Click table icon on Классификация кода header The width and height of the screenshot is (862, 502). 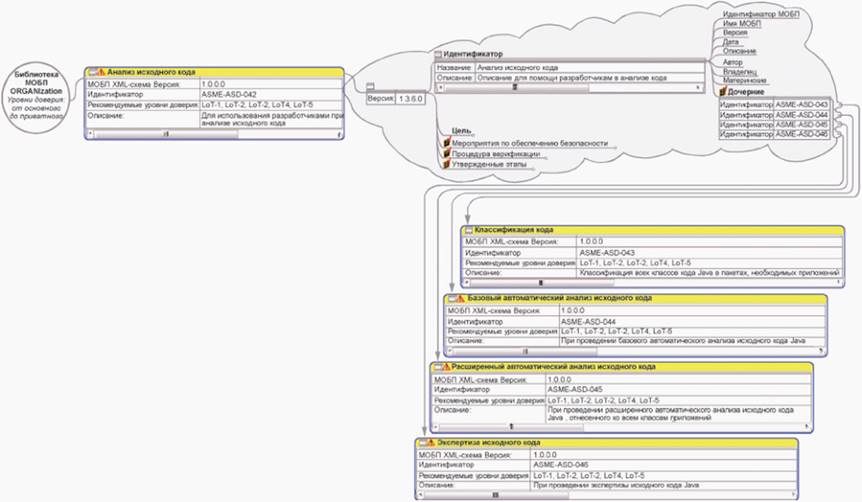pos(467,230)
